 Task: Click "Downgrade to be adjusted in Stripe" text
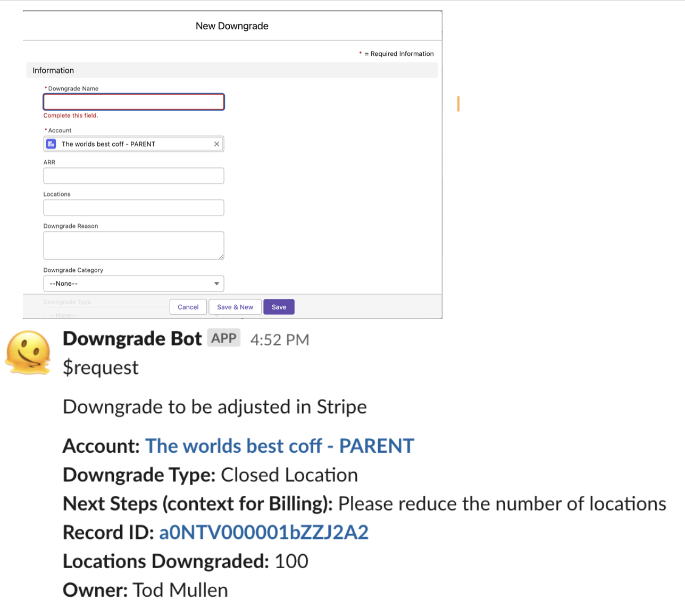(215, 407)
